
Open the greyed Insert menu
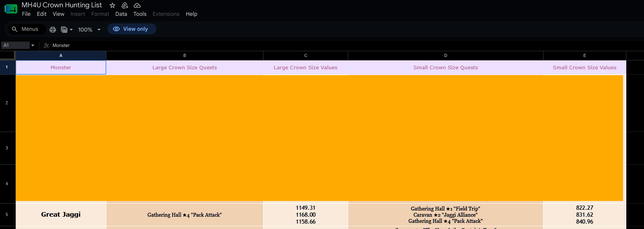click(x=78, y=14)
